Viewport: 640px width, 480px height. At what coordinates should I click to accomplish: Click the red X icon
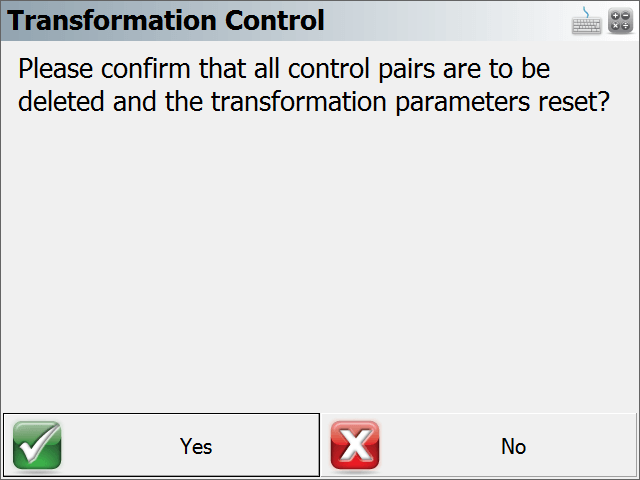pyautogui.click(x=355, y=445)
